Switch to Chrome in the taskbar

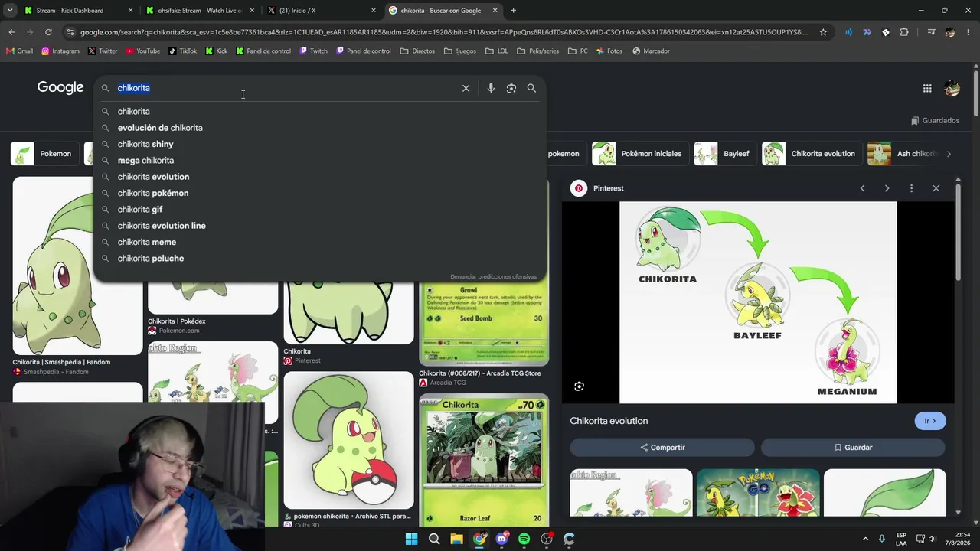[x=479, y=539]
